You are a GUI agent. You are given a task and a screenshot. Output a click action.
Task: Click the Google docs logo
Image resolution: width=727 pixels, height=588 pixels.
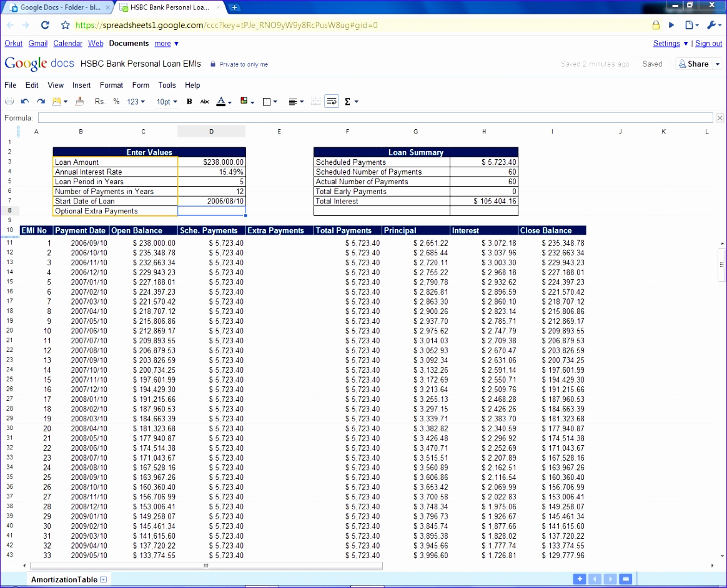39,64
